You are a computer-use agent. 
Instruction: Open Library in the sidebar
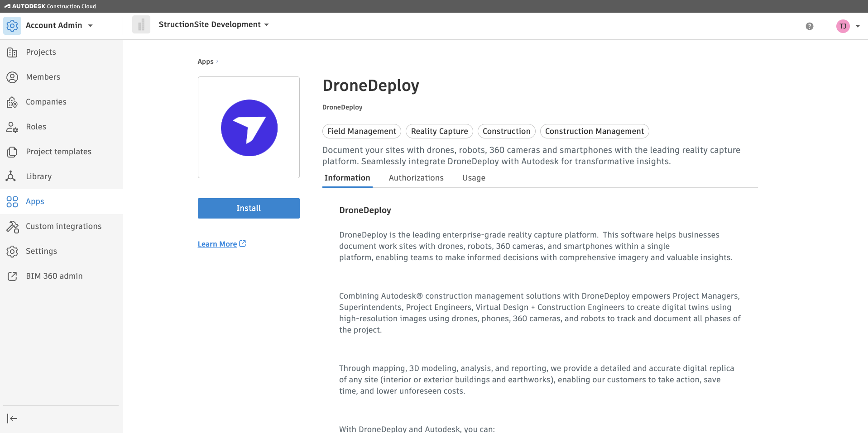click(62, 177)
